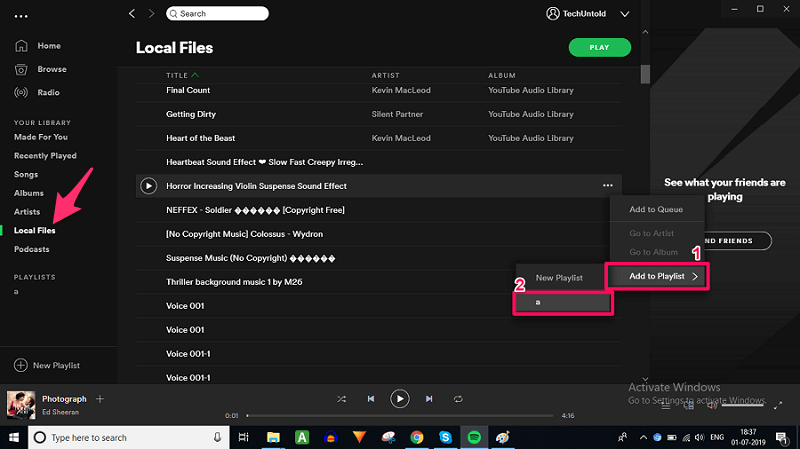This screenshot has height=449, width=800.
Task: Open the Windows notification center
Action: pos(782,438)
